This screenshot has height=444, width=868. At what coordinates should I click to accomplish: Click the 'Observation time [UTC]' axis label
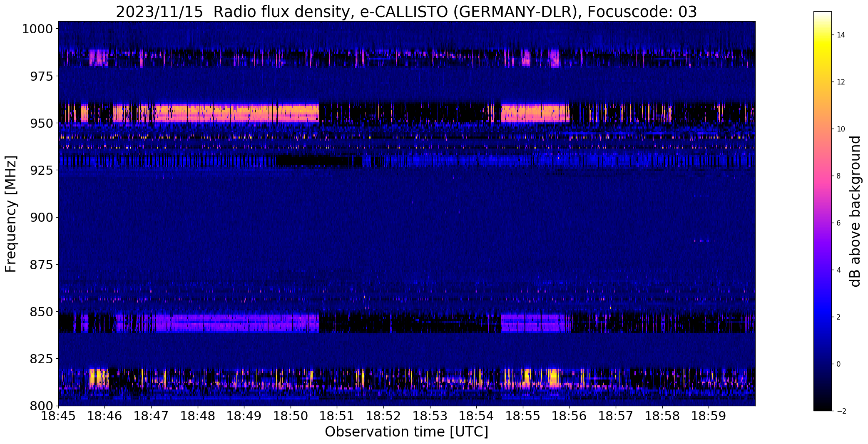coord(406,432)
